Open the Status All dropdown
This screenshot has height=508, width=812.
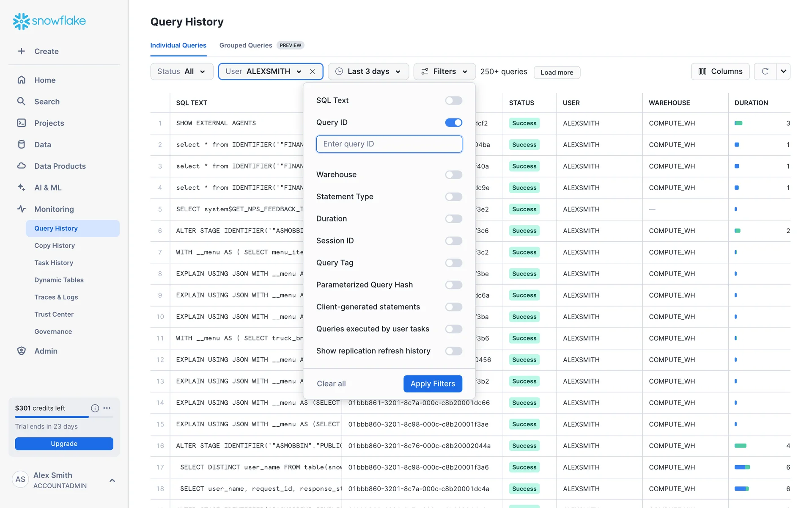pos(181,72)
